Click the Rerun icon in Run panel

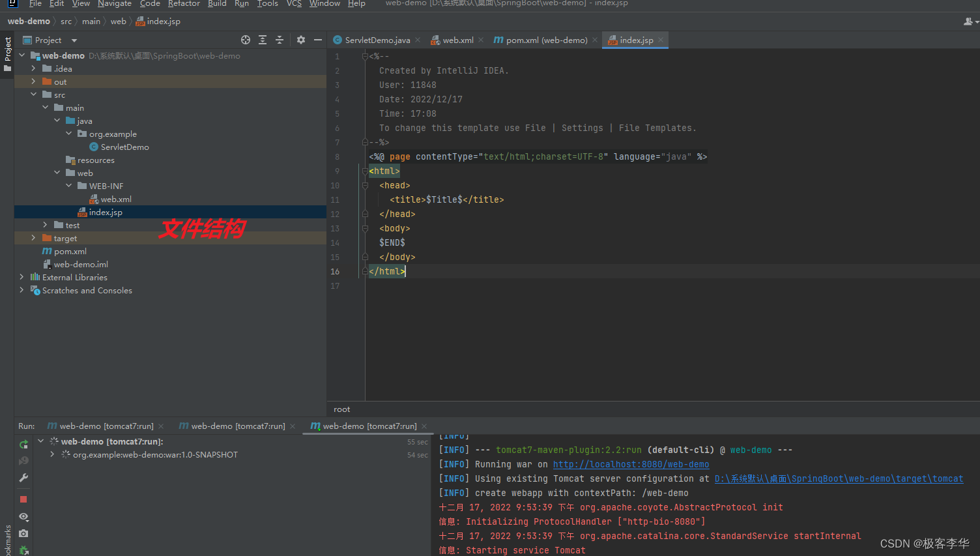(23, 444)
